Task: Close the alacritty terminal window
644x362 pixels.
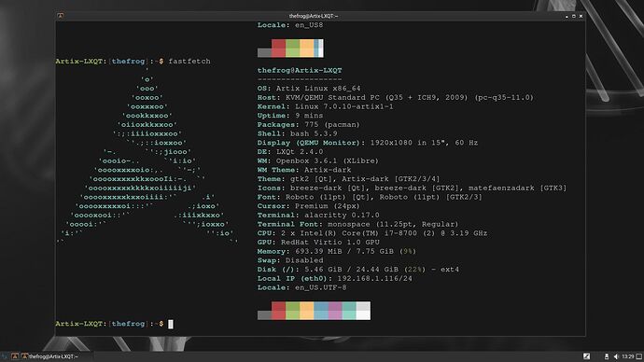Action: point(581,16)
